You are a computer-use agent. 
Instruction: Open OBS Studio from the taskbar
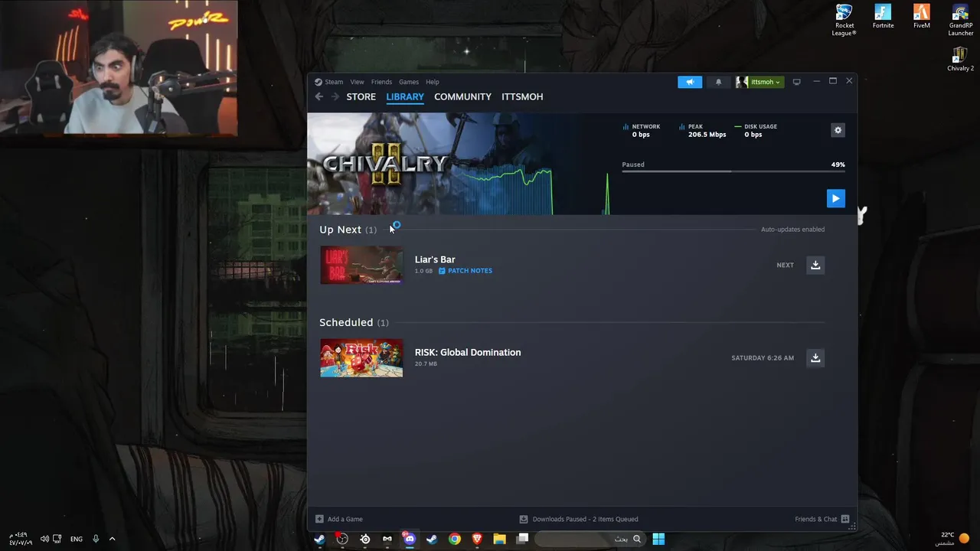(342, 539)
